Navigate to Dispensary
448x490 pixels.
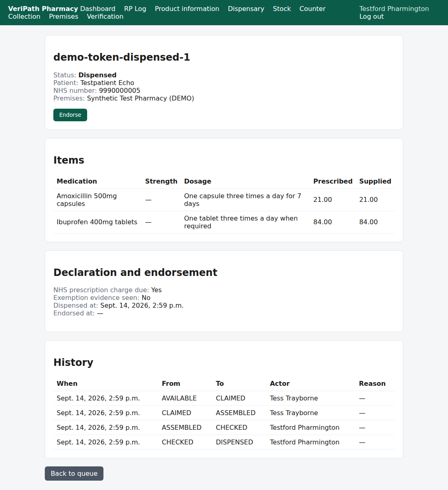(246, 9)
